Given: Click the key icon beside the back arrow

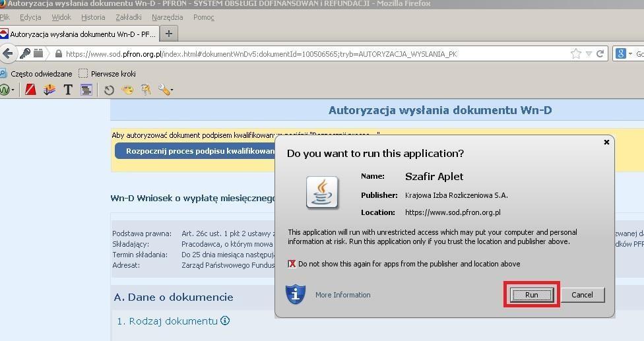Looking at the screenshot, I should 24,53.
